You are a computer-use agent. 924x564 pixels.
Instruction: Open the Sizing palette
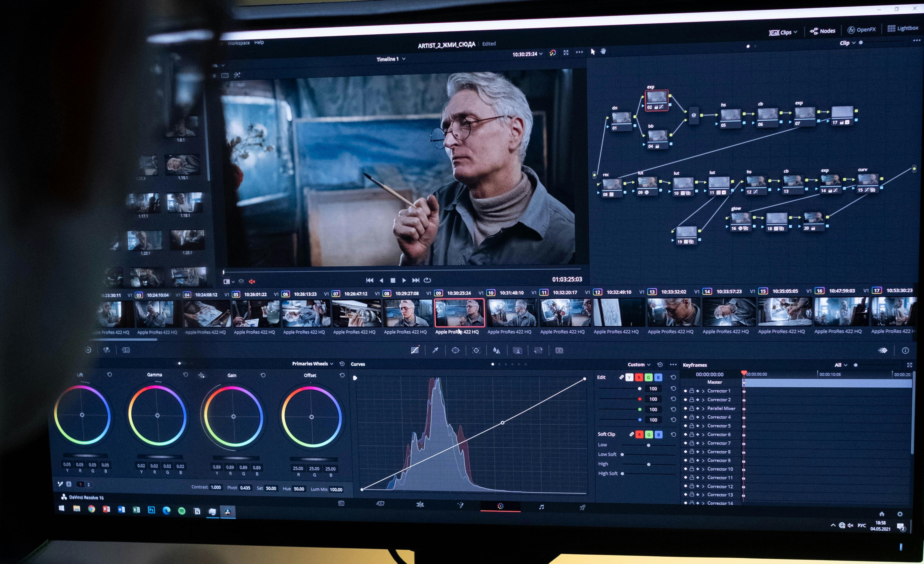pyautogui.click(x=538, y=350)
